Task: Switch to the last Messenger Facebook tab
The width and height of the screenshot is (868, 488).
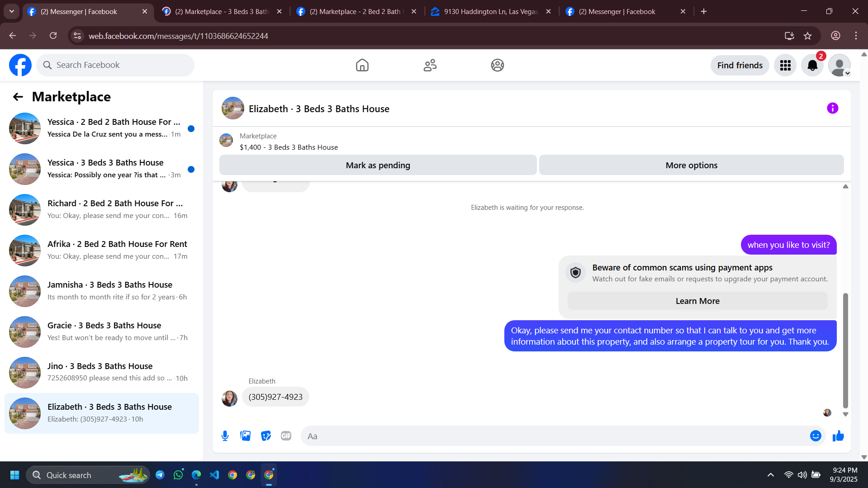Action: [626, 12]
